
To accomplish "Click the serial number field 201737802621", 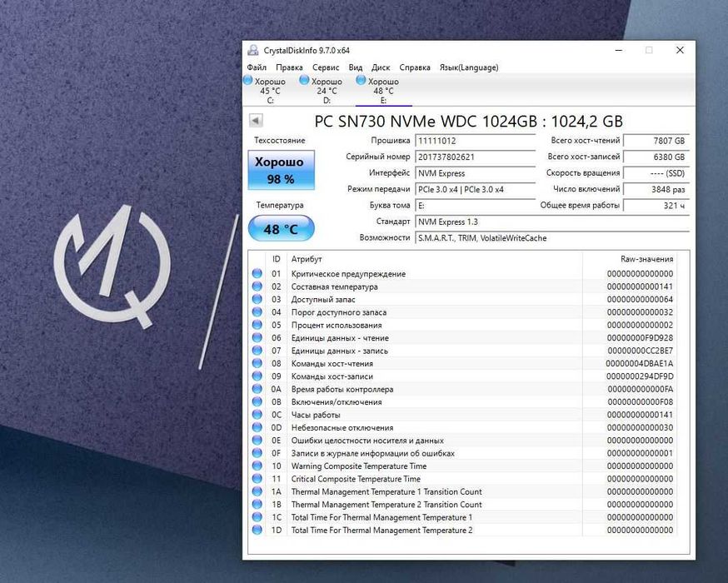I will coord(476,157).
